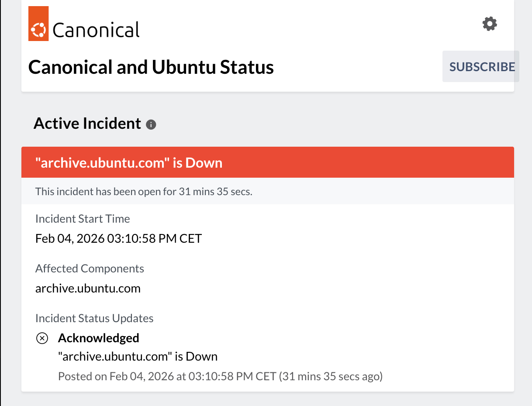Click the gray page background below incident card
The image size is (532, 406).
[267, 399]
